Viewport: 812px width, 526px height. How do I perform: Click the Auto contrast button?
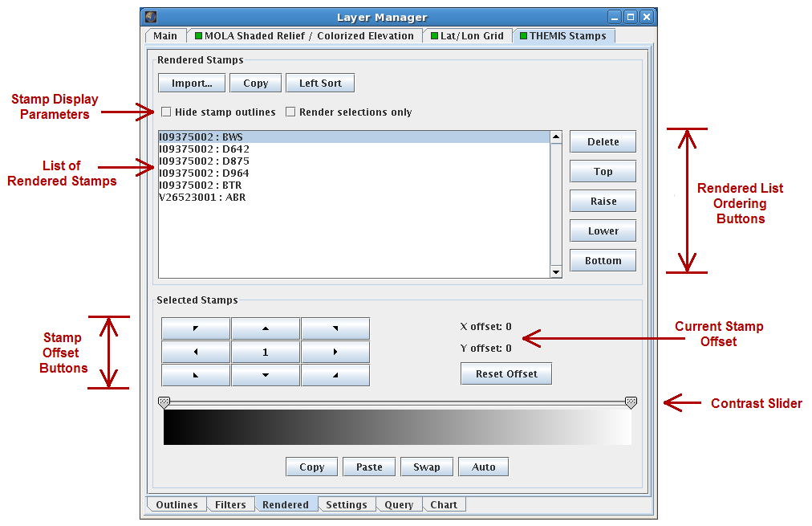(483, 467)
